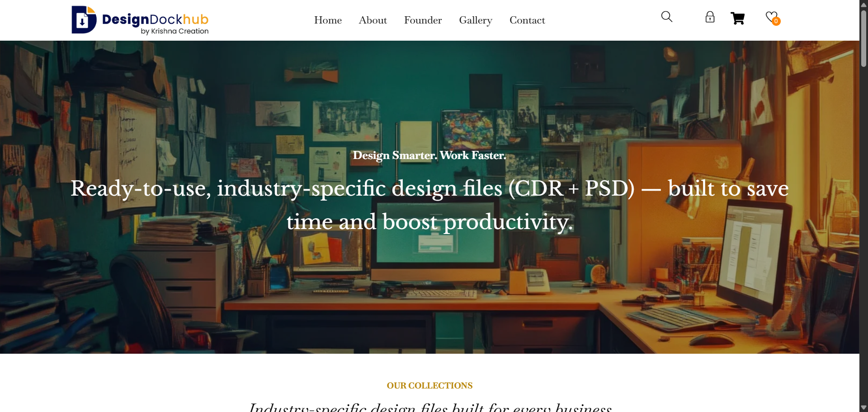Click the OUR COLLECTIONS section label

(429, 385)
